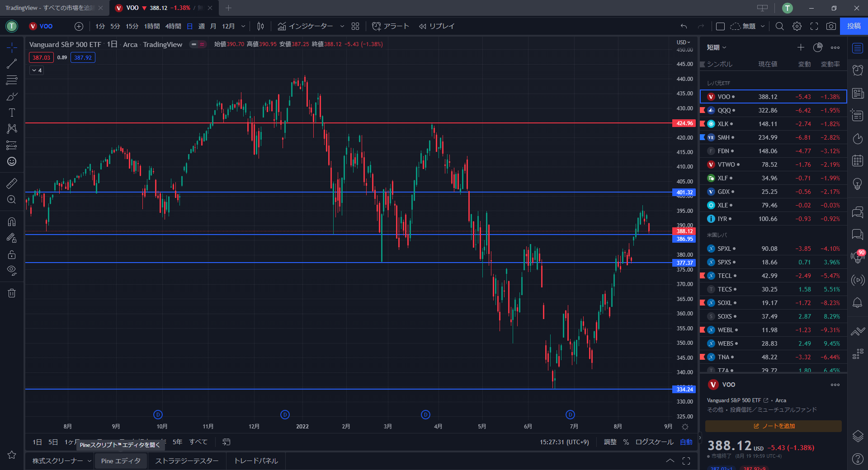Switch to the ストラテジーテスター tab
The width and height of the screenshot is (868, 470).
click(187, 461)
